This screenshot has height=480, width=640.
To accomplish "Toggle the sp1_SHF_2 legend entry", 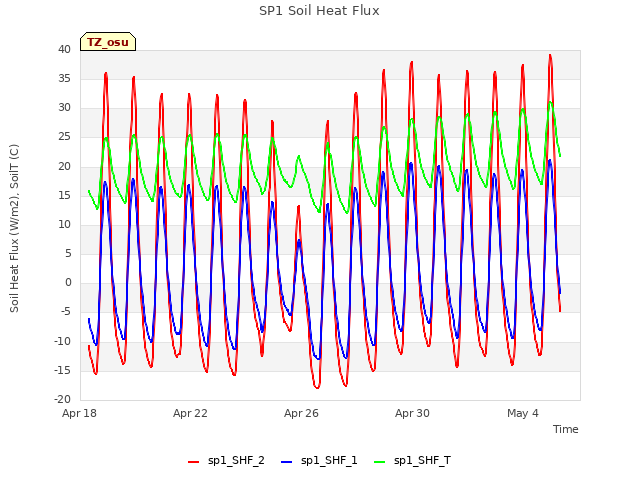I will pos(226,461).
